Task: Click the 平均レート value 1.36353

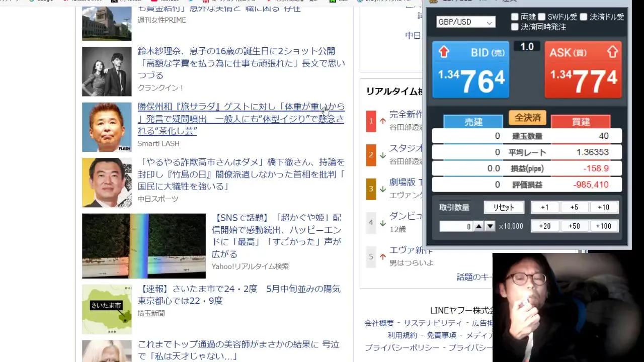Action: point(593,152)
